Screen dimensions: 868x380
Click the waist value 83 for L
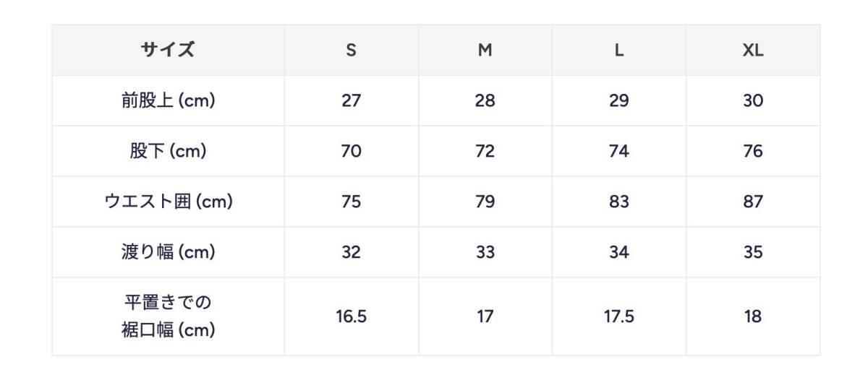619,202
